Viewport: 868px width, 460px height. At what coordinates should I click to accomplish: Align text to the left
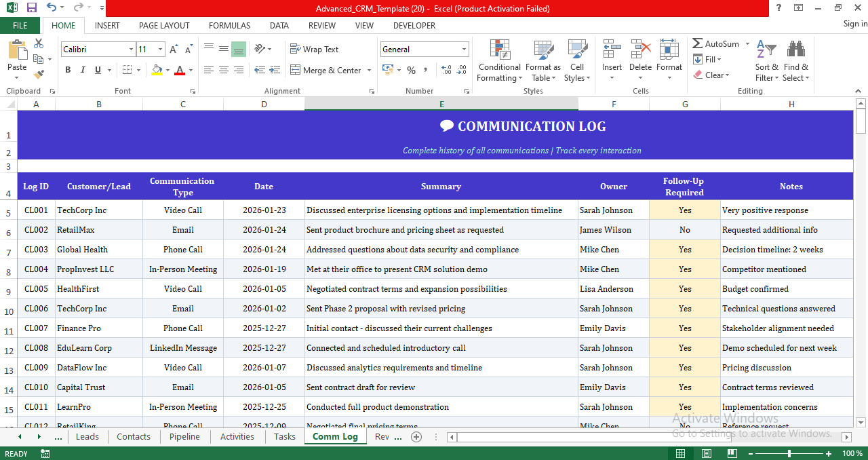click(209, 70)
